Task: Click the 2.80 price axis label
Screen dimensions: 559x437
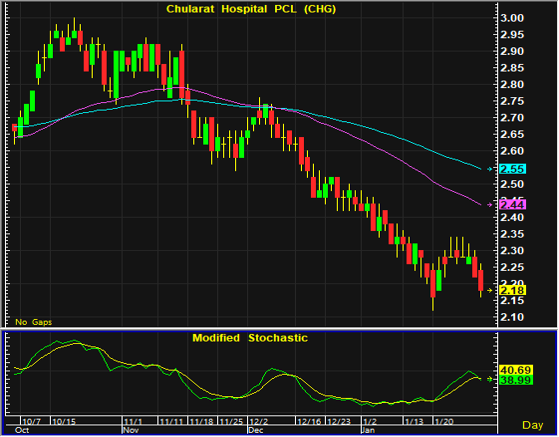Action: (x=512, y=84)
